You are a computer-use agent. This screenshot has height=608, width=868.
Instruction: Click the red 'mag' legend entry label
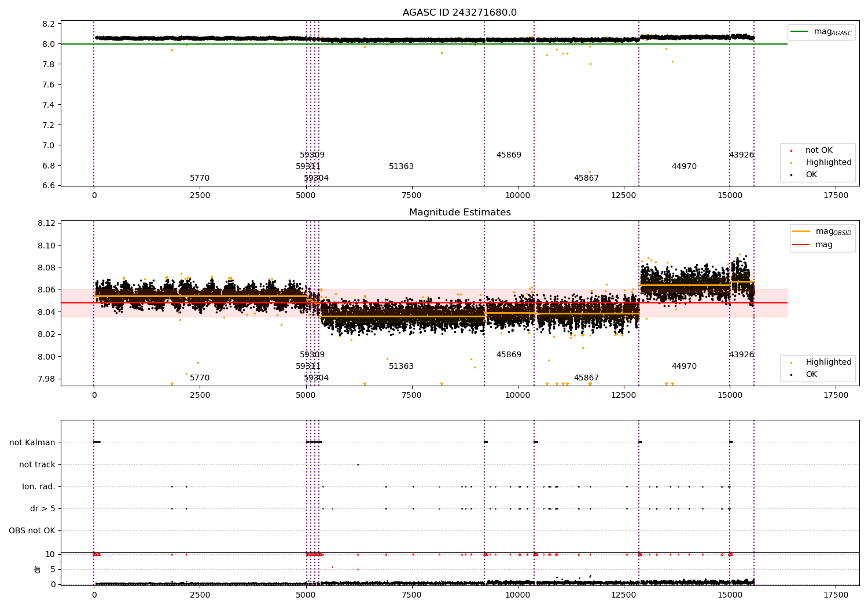click(x=824, y=245)
